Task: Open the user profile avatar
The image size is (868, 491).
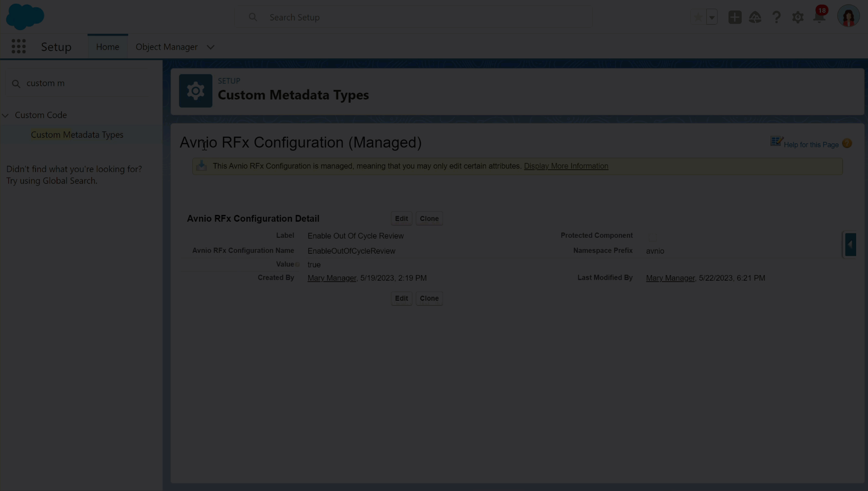Action: (848, 17)
